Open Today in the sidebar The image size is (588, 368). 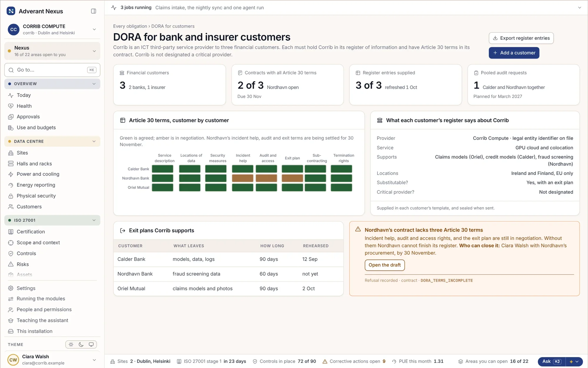52,95
